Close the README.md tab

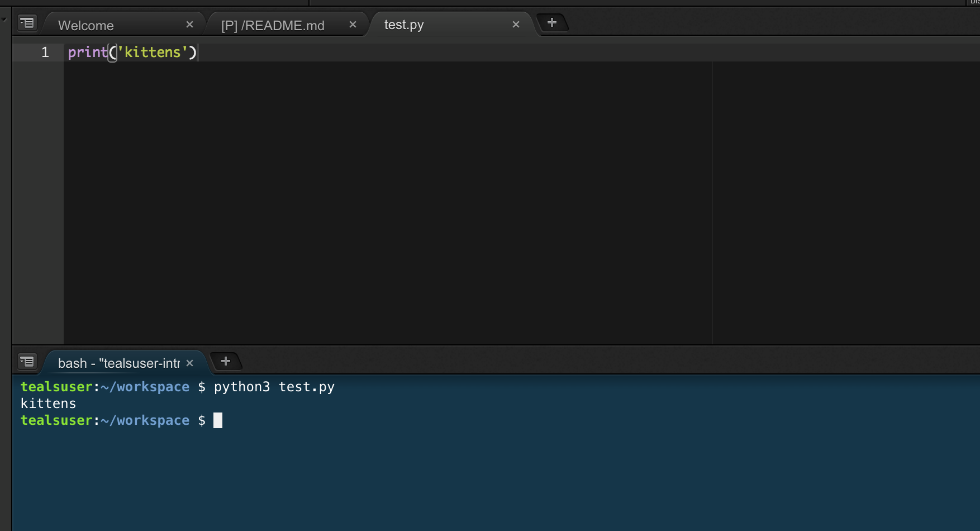[353, 24]
